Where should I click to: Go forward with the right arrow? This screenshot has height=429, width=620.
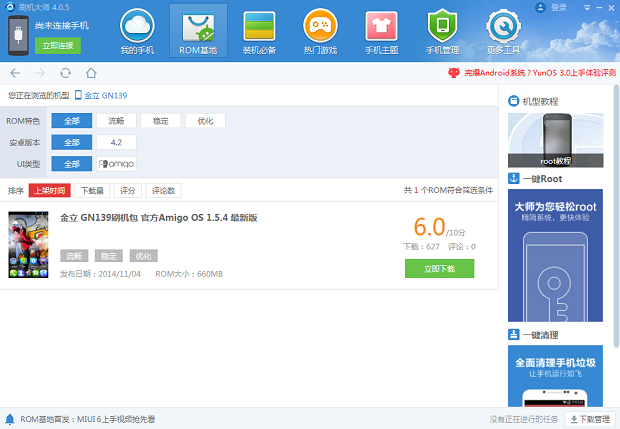click(40, 73)
